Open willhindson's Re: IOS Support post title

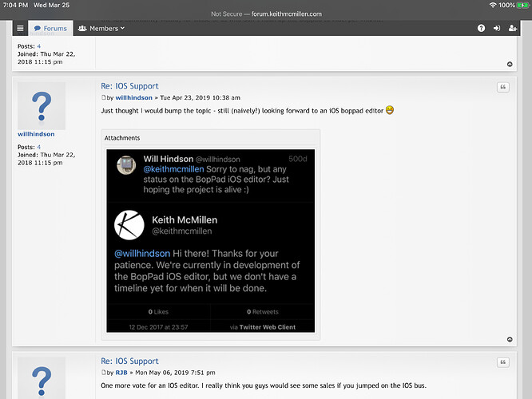pos(129,86)
